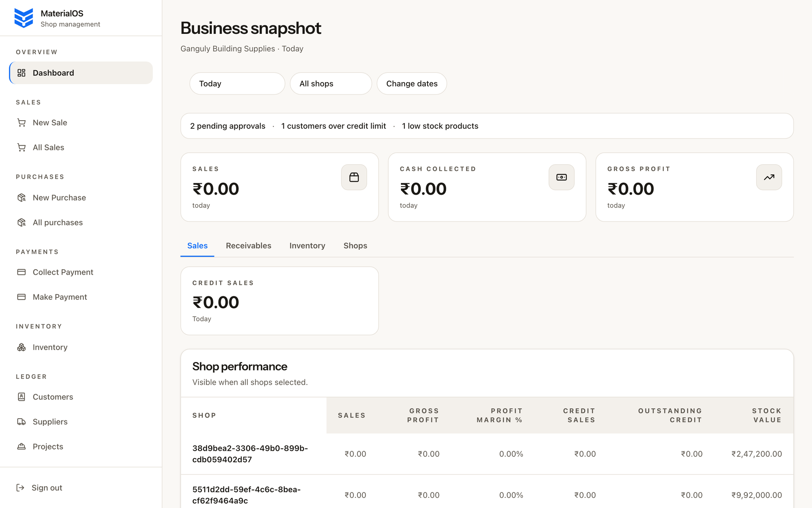Image resolution: width=812 pixels, height=508 pixels.
Task: Click the All purchases package icon
Action: (22, 223)
